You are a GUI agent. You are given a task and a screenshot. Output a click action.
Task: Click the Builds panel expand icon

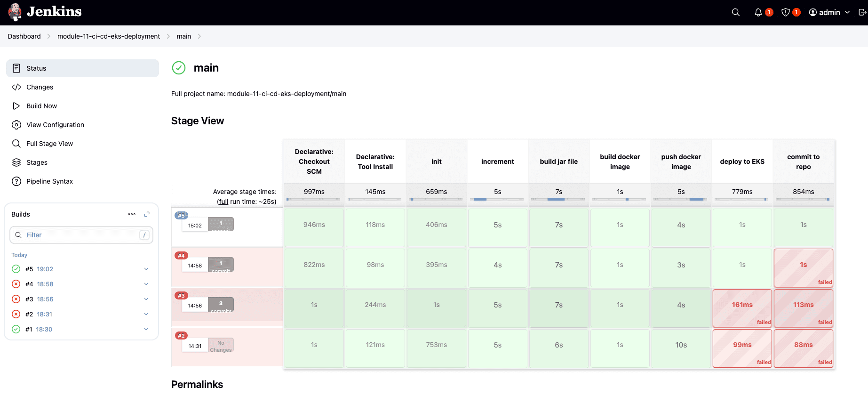[147, 214]
